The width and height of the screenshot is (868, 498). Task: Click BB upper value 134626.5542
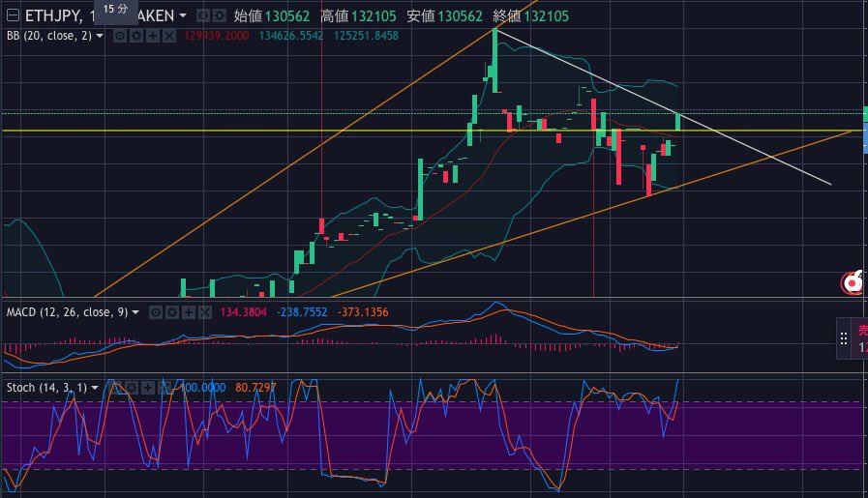pyautogui.click(x=291, y=36)
